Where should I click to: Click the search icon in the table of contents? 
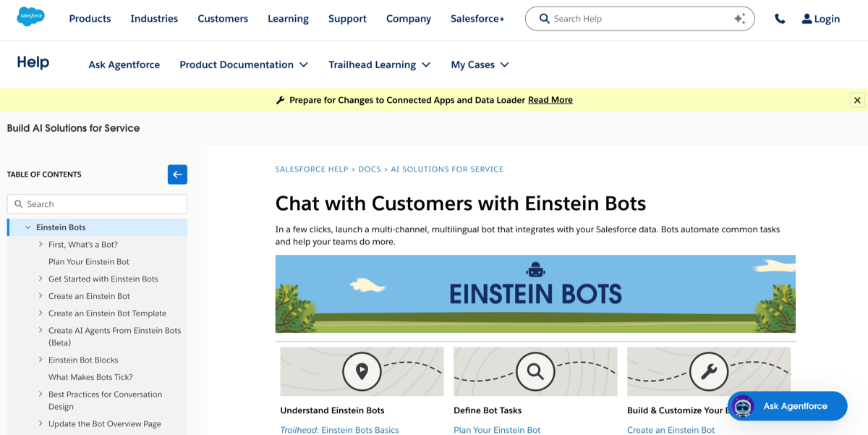[19, 203]
